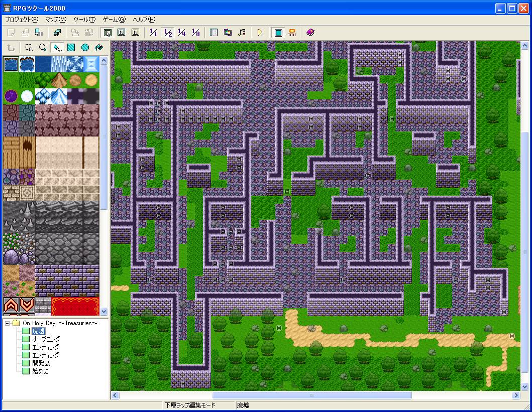532x412 pixels.
Task: Open the help book icon
Action: coord(310,33)
